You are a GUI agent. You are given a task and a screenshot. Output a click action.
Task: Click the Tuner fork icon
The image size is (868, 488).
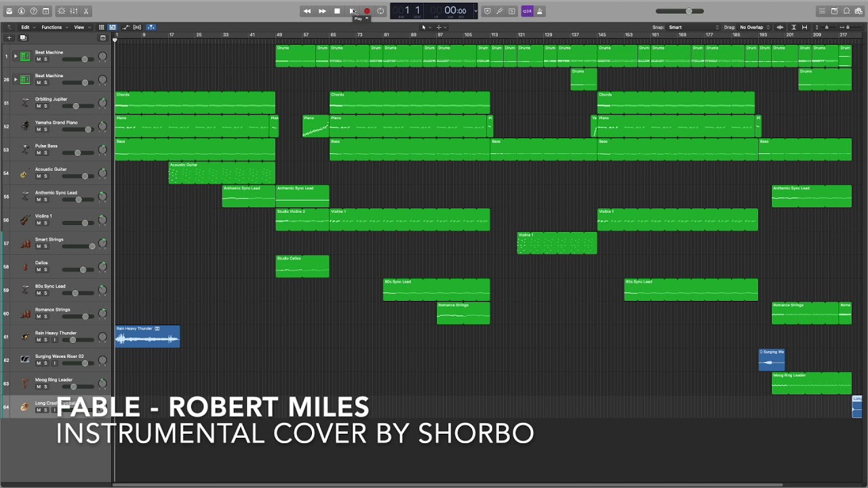[499, 11]
